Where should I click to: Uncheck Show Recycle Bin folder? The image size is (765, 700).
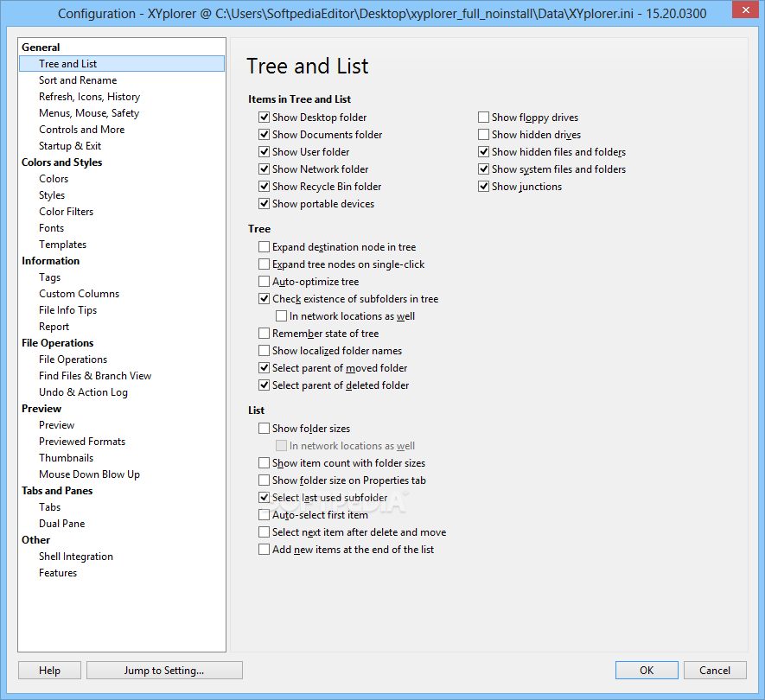pyautogui.click(x=264, y=187)
